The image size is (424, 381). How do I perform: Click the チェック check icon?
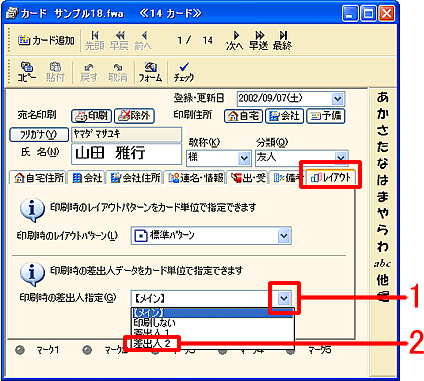183,72
